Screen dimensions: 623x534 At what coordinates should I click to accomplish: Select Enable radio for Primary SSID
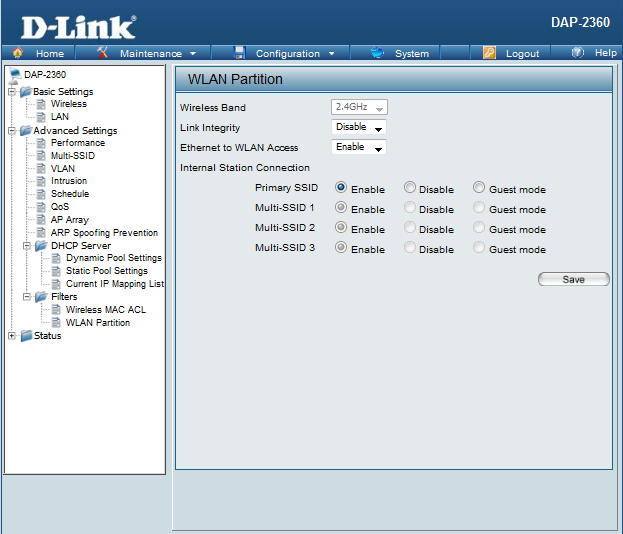(341, 188)
